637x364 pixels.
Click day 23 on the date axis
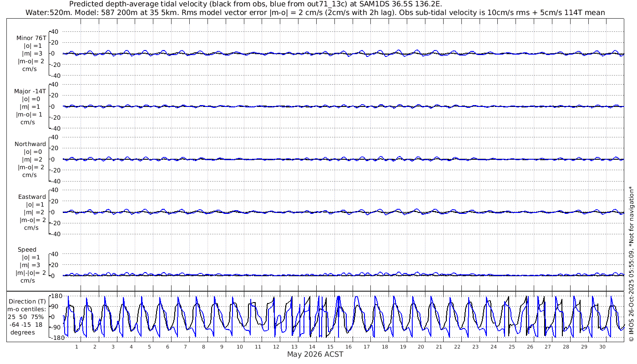coord(475,347)
